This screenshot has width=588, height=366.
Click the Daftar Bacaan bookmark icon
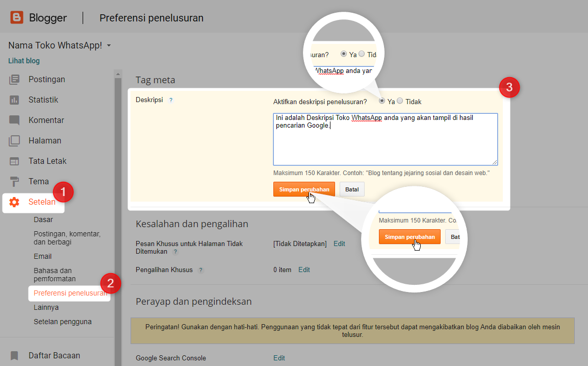14,355
